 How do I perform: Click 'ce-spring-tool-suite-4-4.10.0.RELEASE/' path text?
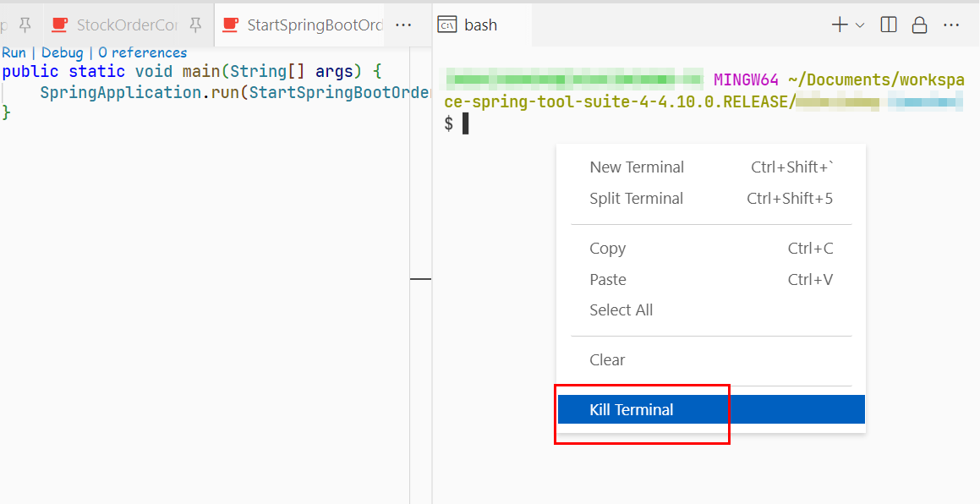(x=620, y=101)
